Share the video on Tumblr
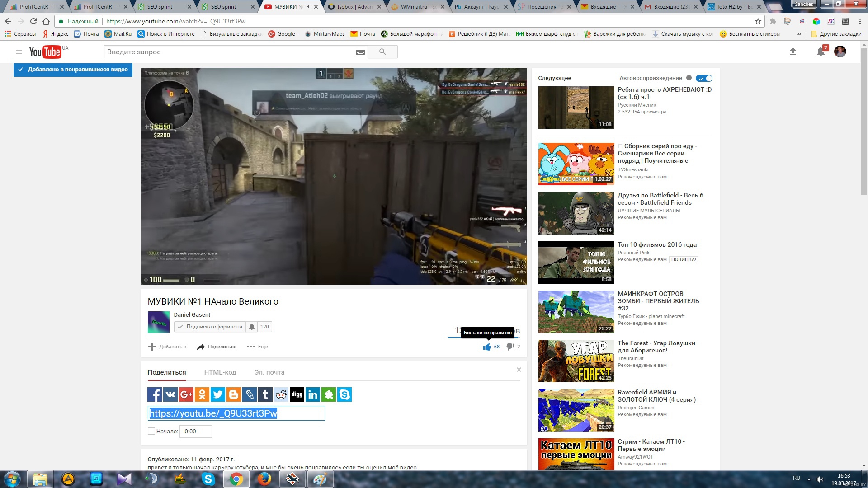Screen dimensions: 868x488 click(265, 394)
